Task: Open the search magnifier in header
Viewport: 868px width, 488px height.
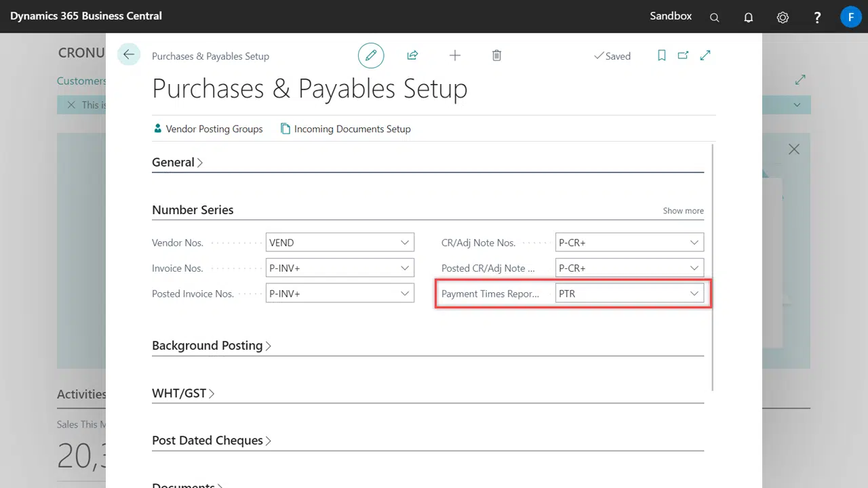Action: [714, 18]
